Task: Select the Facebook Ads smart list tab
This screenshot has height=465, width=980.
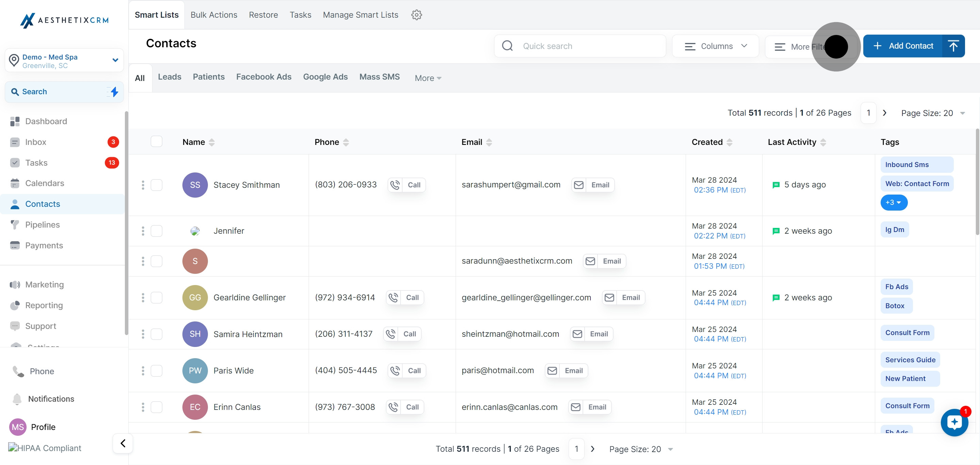Action: 264,77
